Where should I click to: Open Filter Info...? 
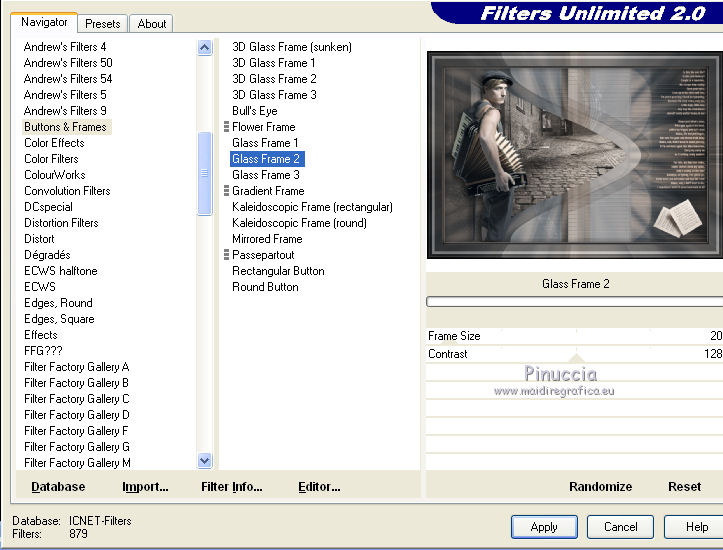pyautogui.click(x=231, y=487)
